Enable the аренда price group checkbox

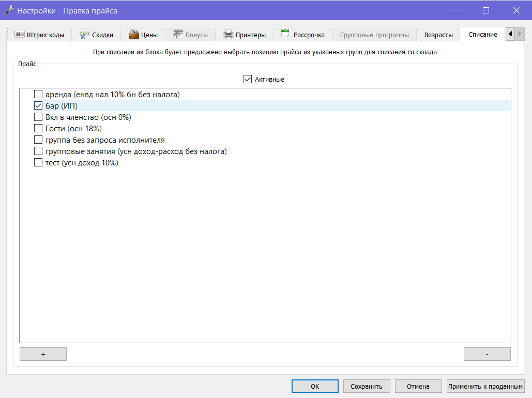tap(38, 94)
